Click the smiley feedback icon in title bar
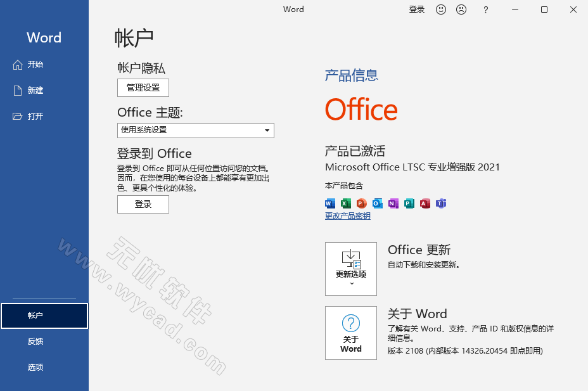The image size is (588, 391). click(441, 10)
